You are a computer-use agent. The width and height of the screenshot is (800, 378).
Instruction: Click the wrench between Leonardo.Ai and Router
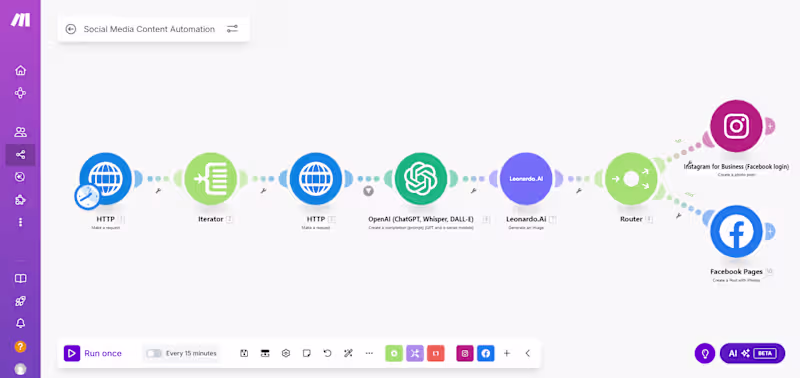(579, 191)
